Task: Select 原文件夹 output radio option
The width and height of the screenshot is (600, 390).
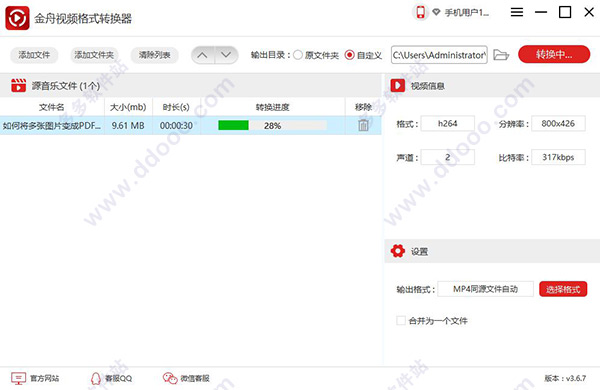Action: coord(316,55)
